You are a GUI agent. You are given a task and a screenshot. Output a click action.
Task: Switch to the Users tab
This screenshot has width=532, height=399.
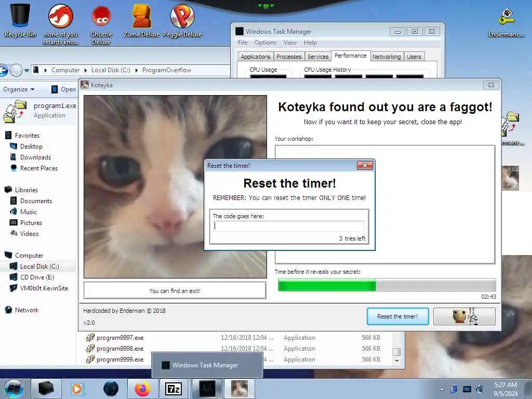tap(414, 57)
